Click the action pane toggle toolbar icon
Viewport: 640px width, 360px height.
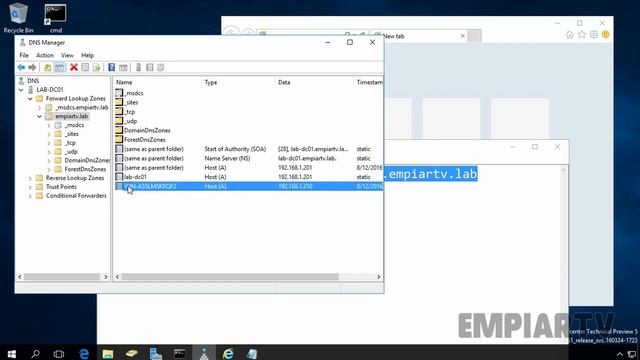(x=123, y=67)
